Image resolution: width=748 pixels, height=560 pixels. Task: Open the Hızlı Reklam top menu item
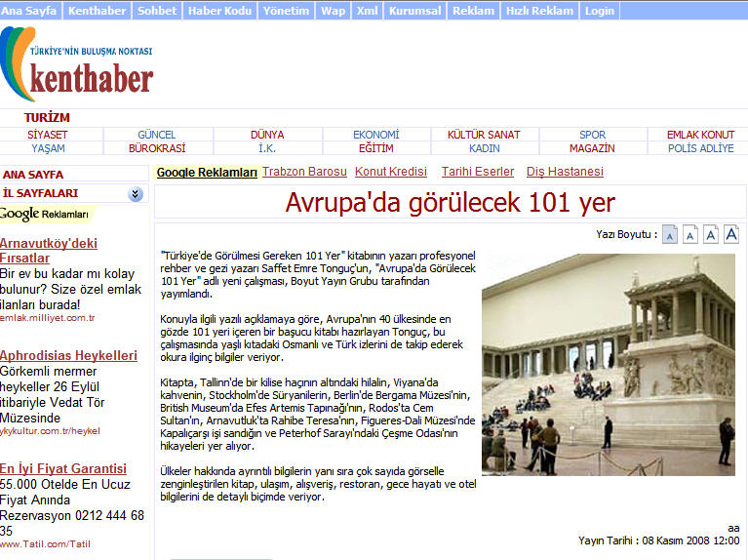[x=539, y=11]
